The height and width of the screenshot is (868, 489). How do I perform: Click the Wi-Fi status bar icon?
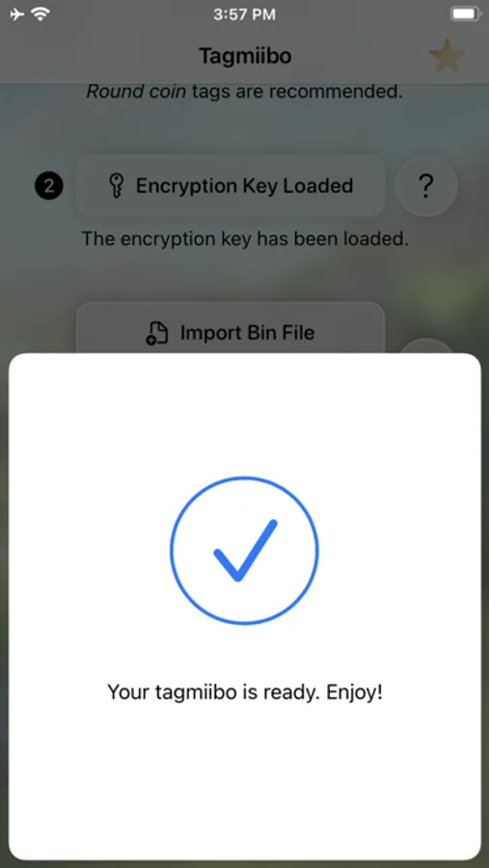[x=41, y=14]
